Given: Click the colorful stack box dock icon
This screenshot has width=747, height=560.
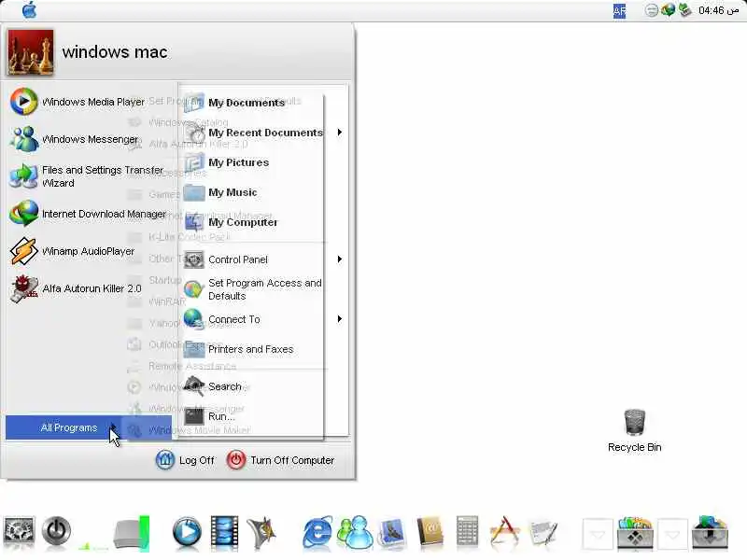Looking at the screenshot, I should [635, 532].
